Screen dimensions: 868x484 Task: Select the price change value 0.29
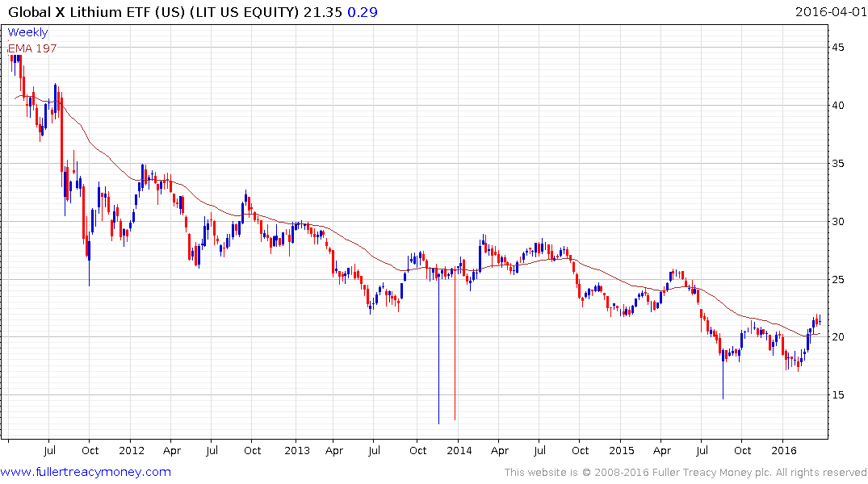363,12
